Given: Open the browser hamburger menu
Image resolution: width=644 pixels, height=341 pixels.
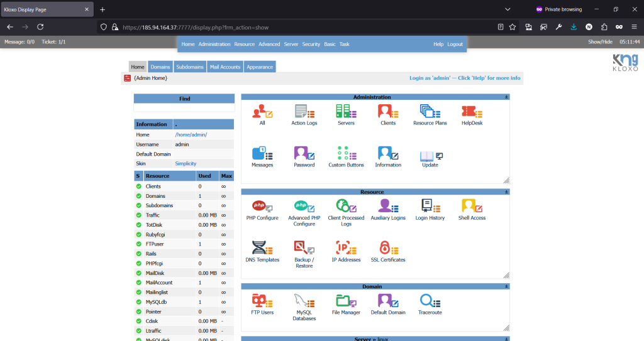Looking at the screenshot, I should point(634,27).
